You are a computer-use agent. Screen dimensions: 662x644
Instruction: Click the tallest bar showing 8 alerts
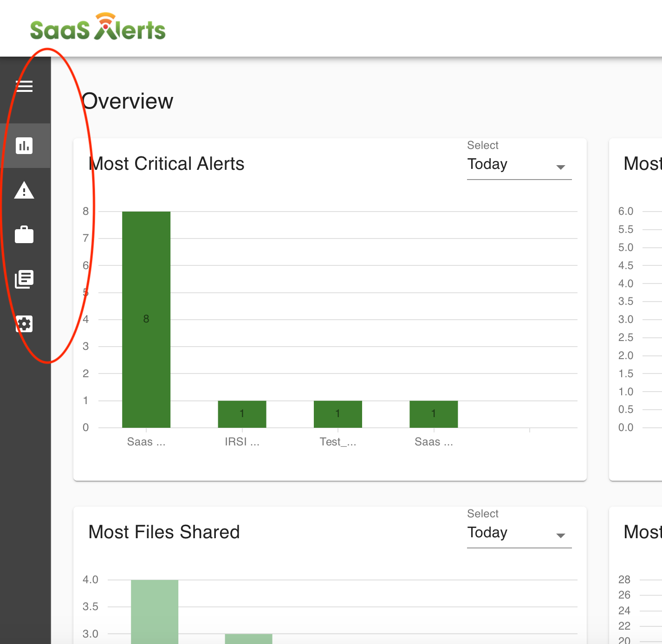(x=146, y=319)
